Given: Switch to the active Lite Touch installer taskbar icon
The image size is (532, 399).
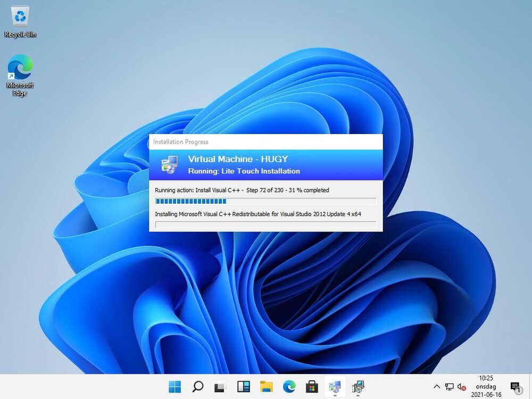Looking at the screenshot, I should pyautogui.click(x=335, y=386).
